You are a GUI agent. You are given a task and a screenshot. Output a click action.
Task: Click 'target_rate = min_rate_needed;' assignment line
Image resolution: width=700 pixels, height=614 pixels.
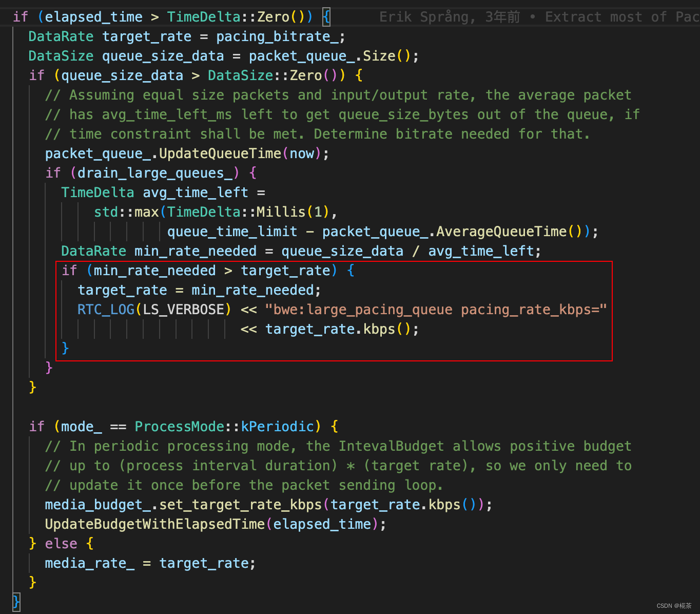click(199, 290)
